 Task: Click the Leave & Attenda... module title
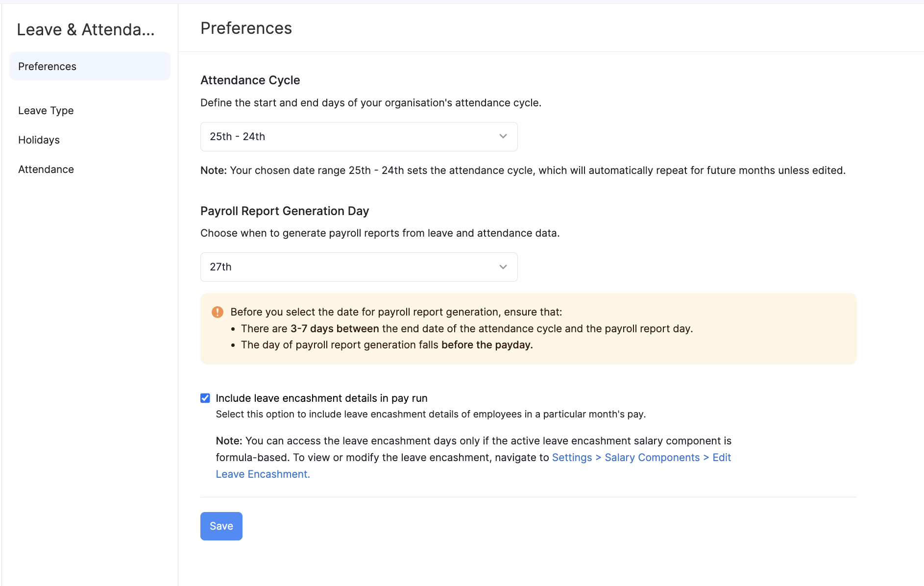(86, 30)
